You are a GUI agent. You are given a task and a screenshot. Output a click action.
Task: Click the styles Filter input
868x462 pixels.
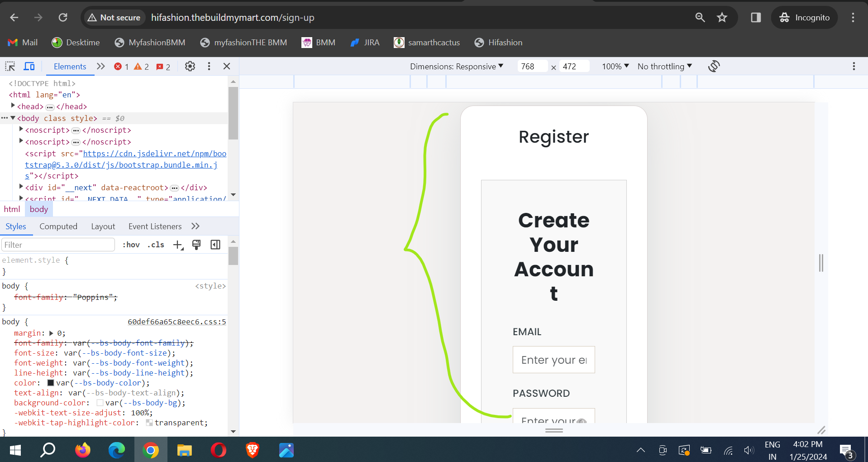click(x=58, y=245)
